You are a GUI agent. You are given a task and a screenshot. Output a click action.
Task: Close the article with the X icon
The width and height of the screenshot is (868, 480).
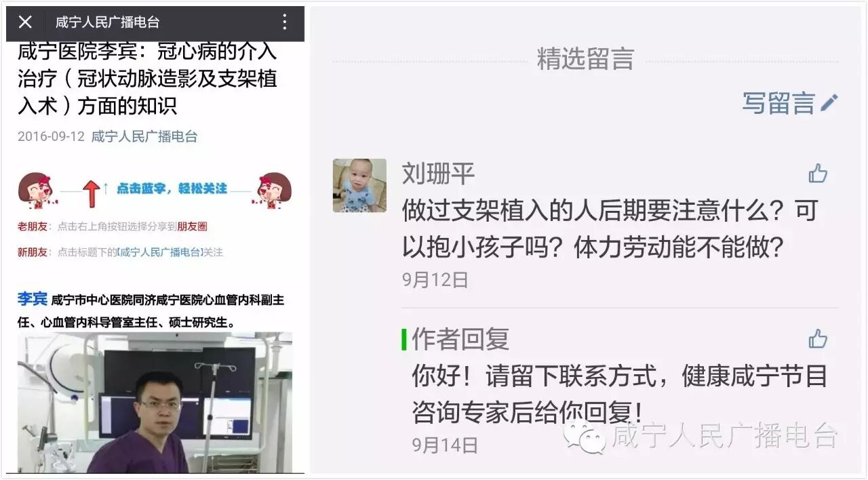pos(25,22)
